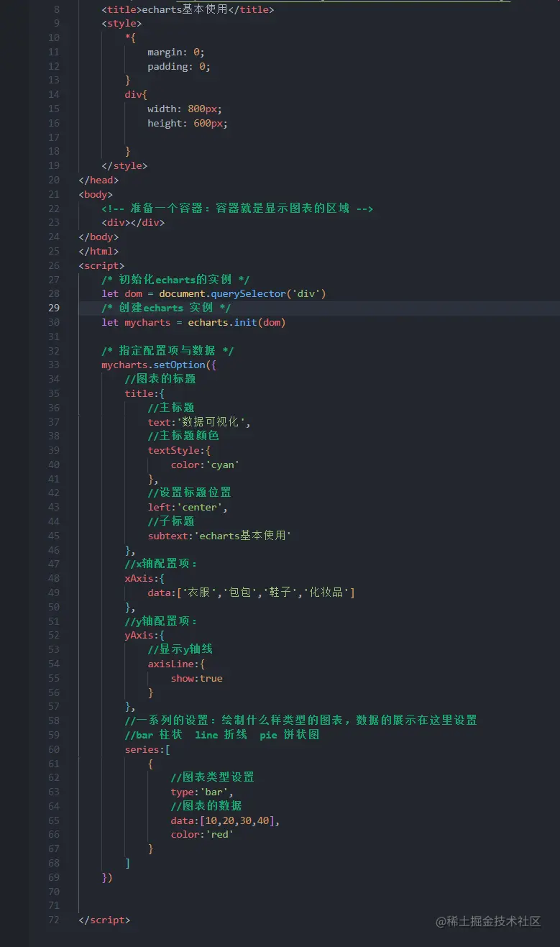Screen dimensions: 560x947
Task: Click the color value 'cyan'
Action: coord(223,465)
